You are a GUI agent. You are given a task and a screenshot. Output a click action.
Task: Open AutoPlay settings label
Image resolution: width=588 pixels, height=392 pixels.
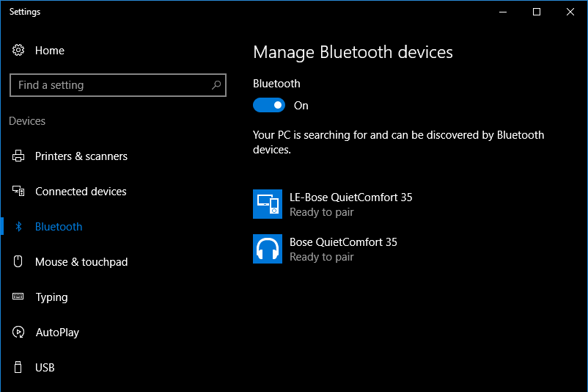(x=57, y=333)
